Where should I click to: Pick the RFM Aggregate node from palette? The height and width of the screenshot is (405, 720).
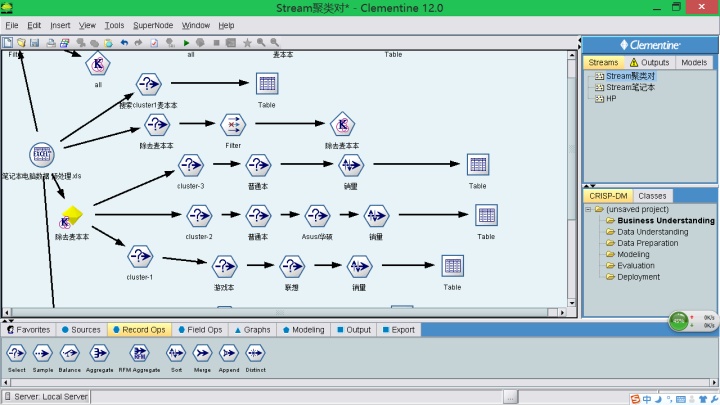pos(139,353)
